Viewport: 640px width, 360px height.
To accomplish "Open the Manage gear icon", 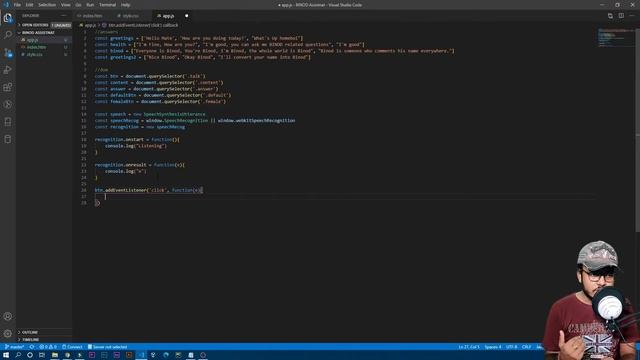I will pos(8,333).
